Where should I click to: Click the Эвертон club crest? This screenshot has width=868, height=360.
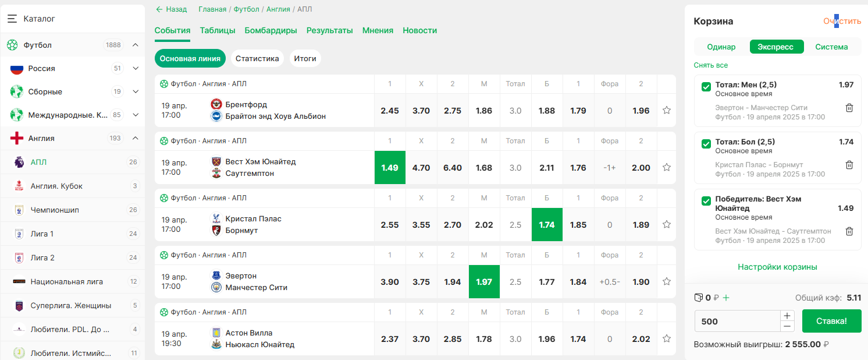click(x=216, y=276)
